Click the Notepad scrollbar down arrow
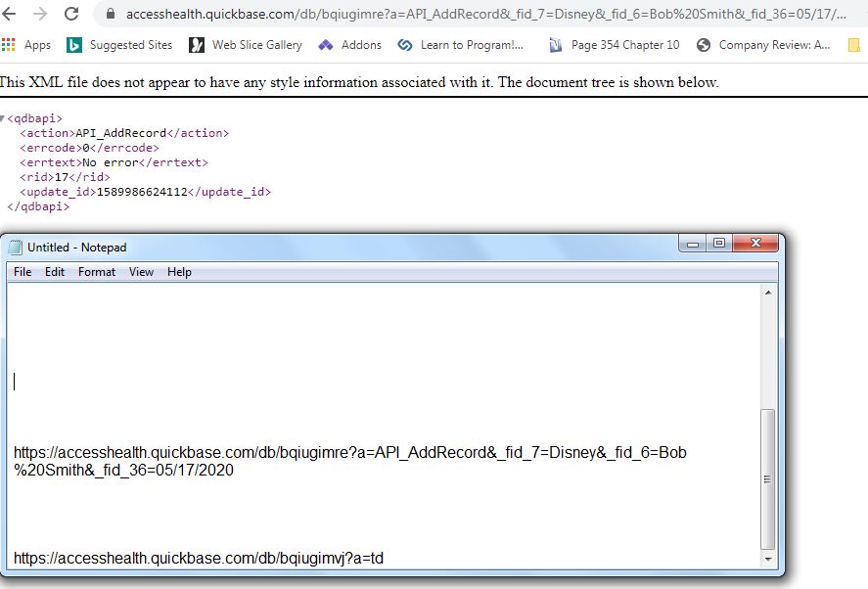The image size is (868, 589). click(768, 559)
